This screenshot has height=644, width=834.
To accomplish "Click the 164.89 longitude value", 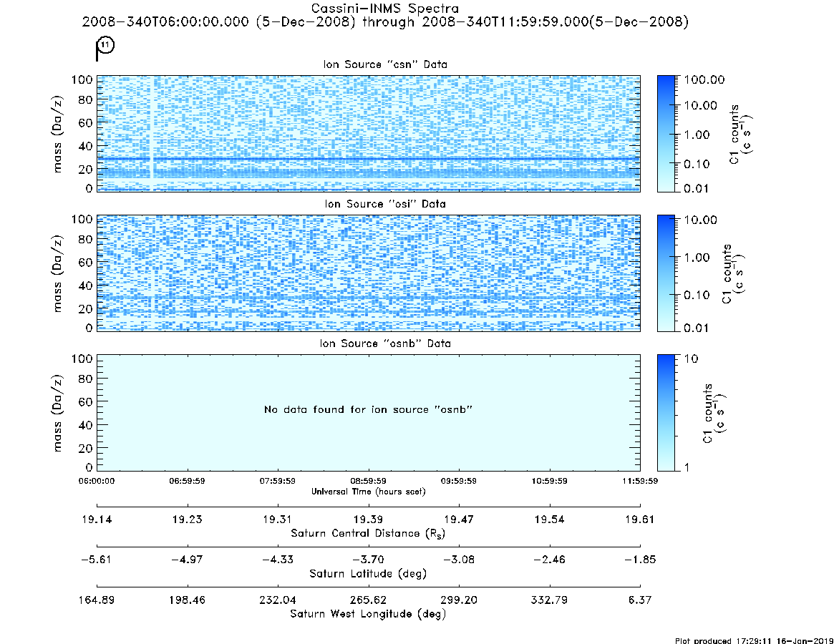I will click(x=96, y=600).
